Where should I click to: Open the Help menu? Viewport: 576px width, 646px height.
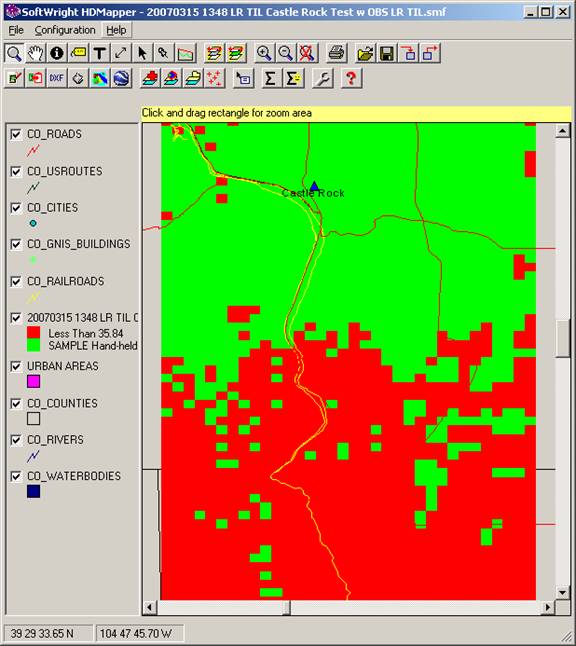point(116,30)
